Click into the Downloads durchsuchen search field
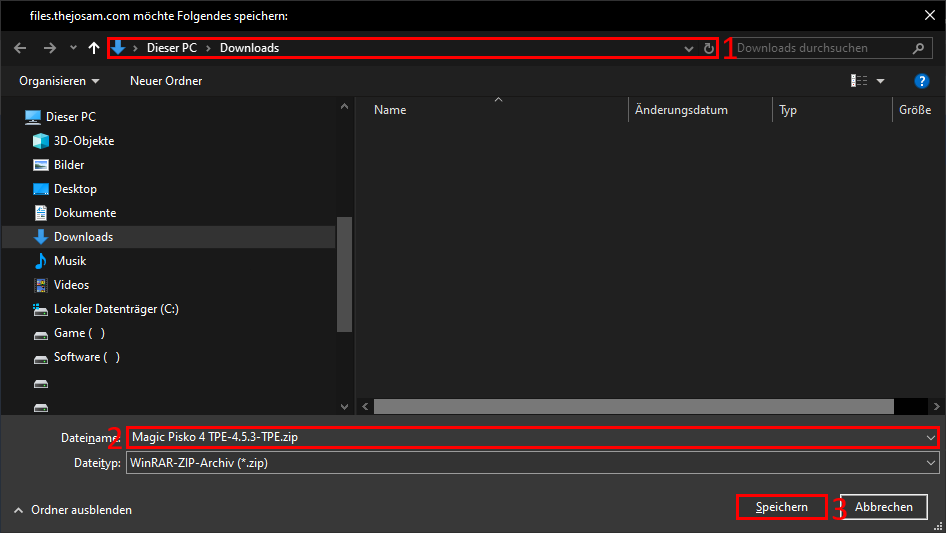Image resolution: width=946 pixels, height=533 pixels. click(x=820, y=48)
